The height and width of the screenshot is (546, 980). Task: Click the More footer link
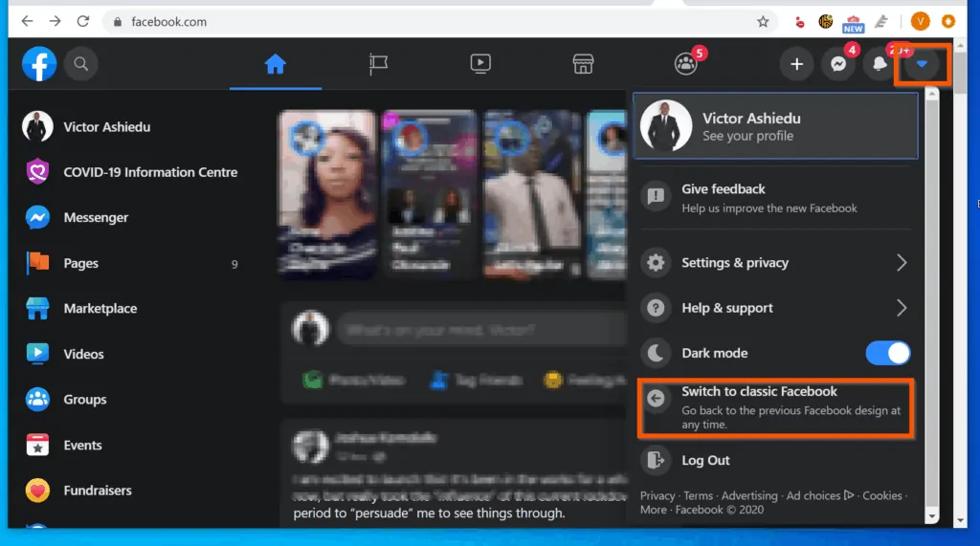pos(653,510)
